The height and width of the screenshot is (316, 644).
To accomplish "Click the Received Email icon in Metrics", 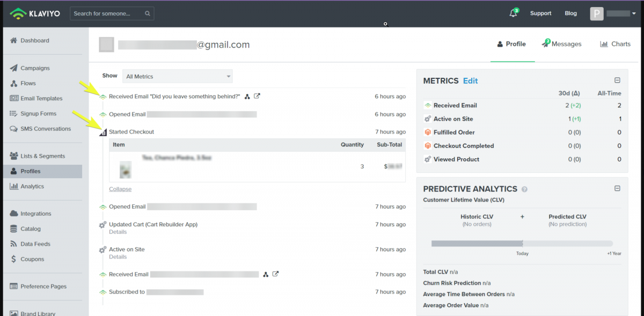I will pyautogui.click(x=428, y=105).
